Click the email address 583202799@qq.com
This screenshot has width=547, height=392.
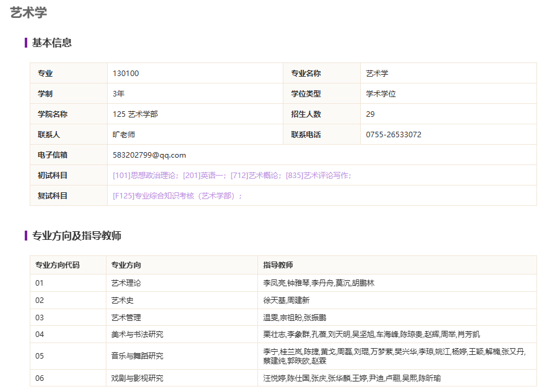149,155
